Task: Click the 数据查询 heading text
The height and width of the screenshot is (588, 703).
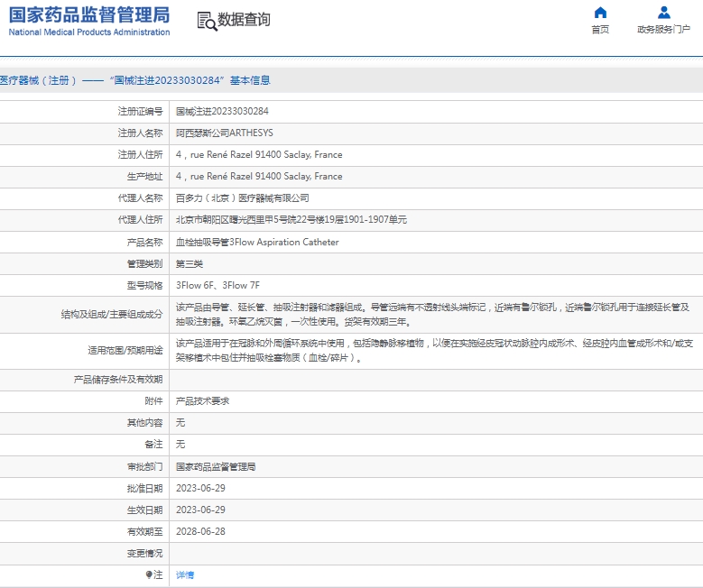Action: [x=244, y=20]
